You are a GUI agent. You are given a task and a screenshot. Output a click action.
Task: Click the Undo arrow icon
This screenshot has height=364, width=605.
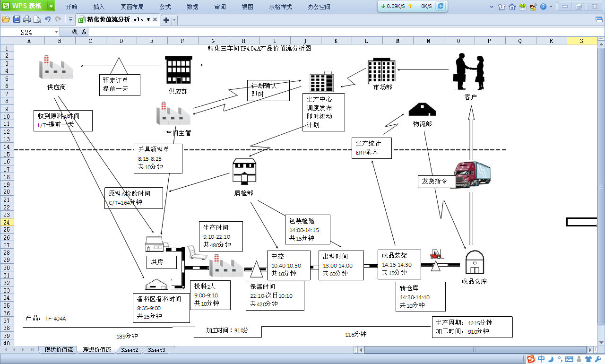(48, 19)
